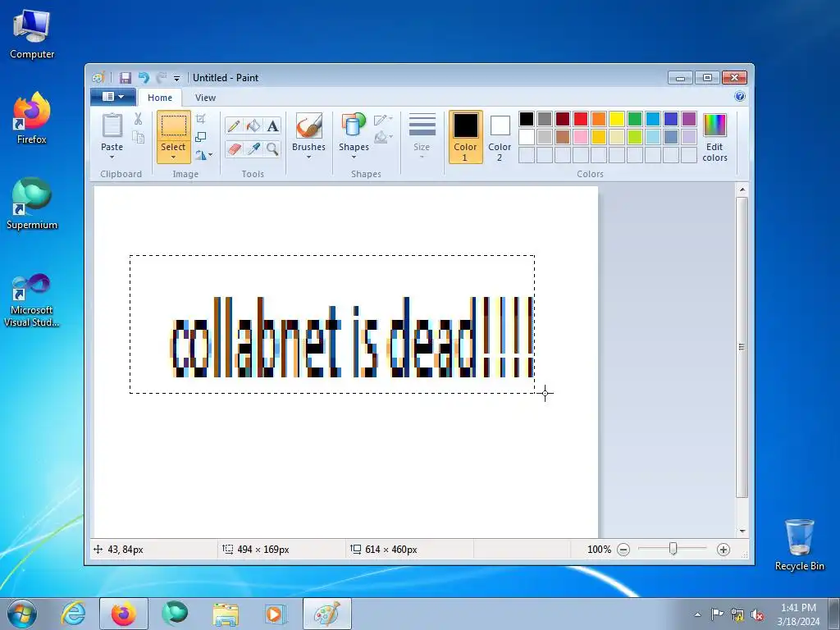Screen dimensions: 840x630
Task: Choose the purple color swatch
Action: click(689, 119)
